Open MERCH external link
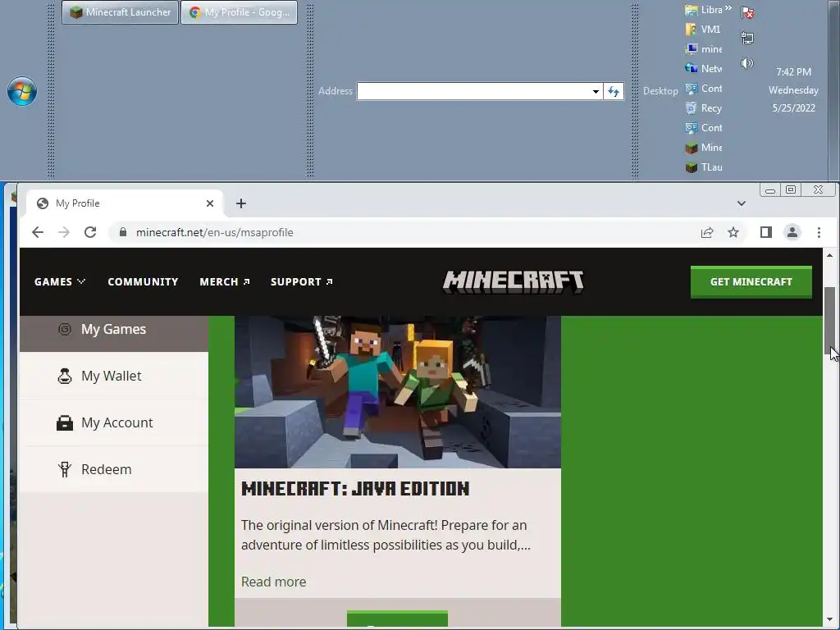The height and width of the screenshot is (630, 840). pos(225,282)
